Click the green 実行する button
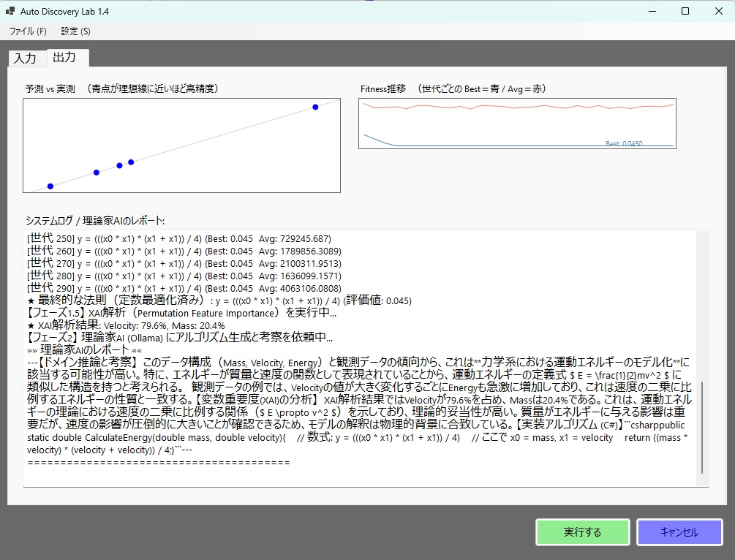Viewport: 735px width, 560px height. (582, 532)
